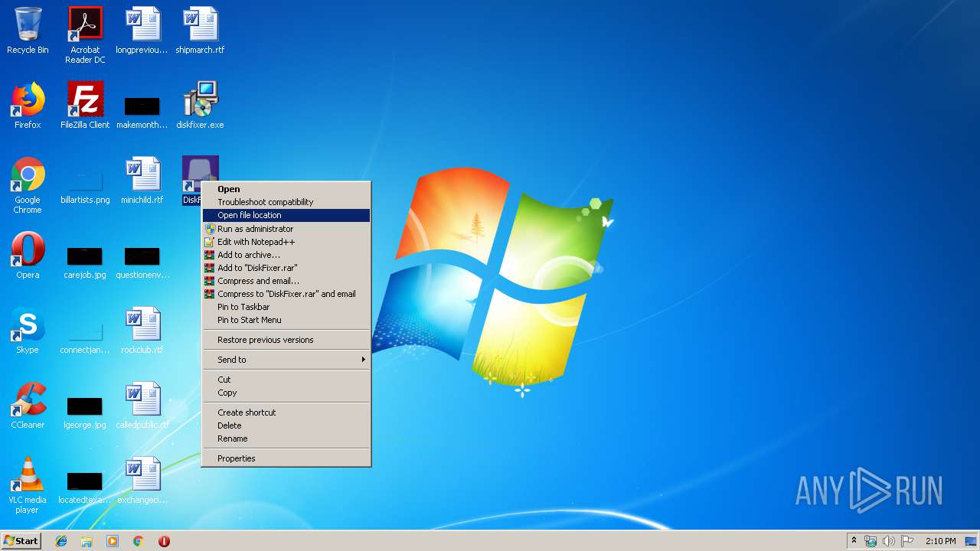The height and width of the screenshot is (551, 980).
Task: Open Windows Explorer from the taskbar
Action: tap(87, 541)
